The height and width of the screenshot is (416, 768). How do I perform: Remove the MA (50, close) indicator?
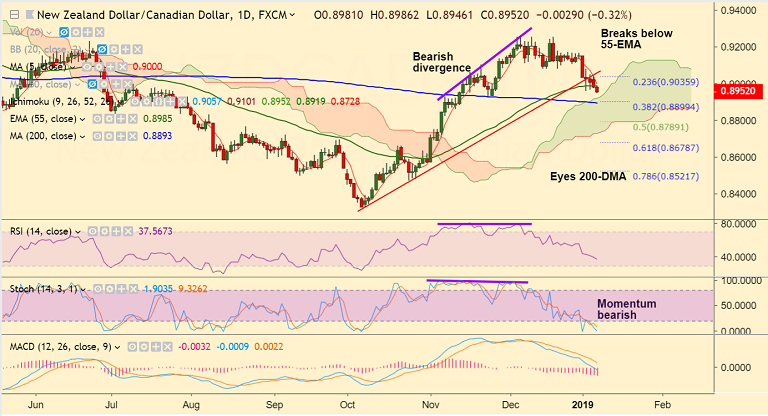(x=128, y=84)
